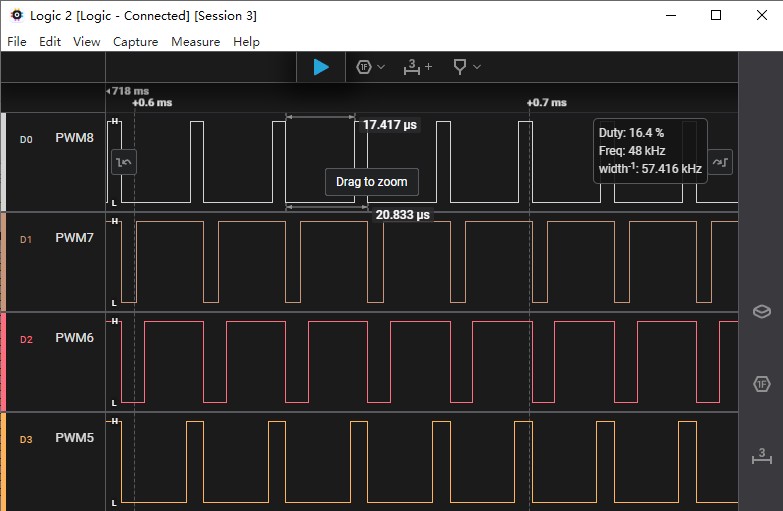Open the Measure menu
The width and height of the screenshot is (783, 511).
point(195,41)
